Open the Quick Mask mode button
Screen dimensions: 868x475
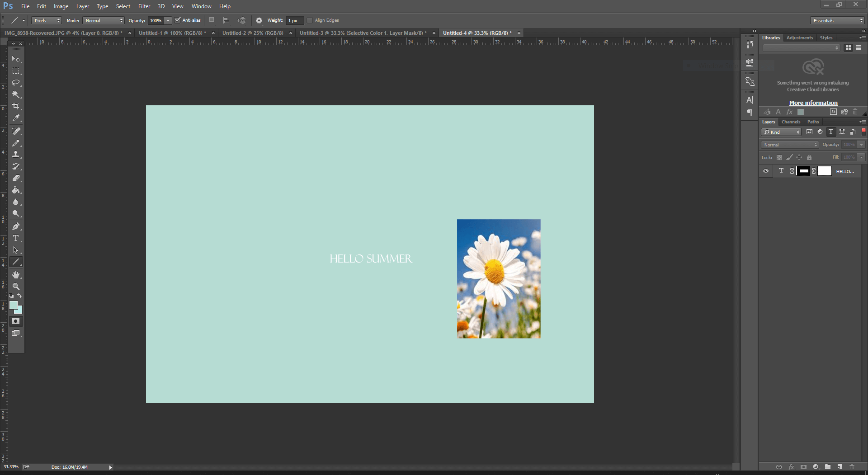16,321
